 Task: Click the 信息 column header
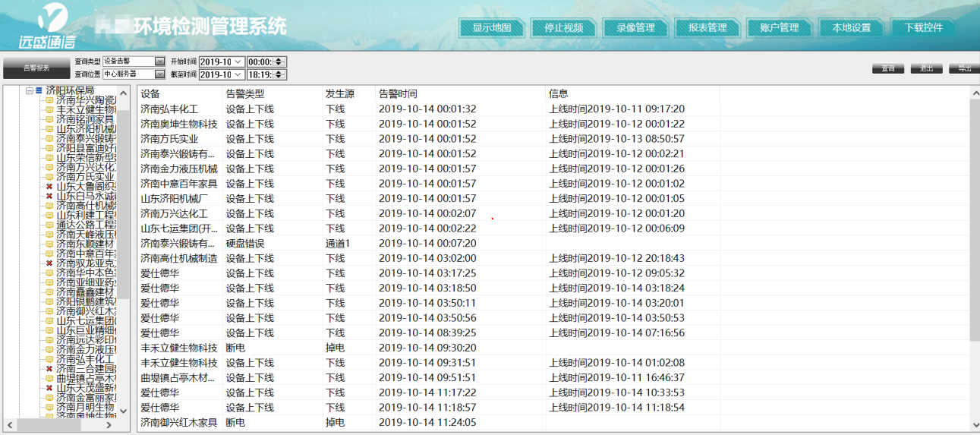(632, 93)
